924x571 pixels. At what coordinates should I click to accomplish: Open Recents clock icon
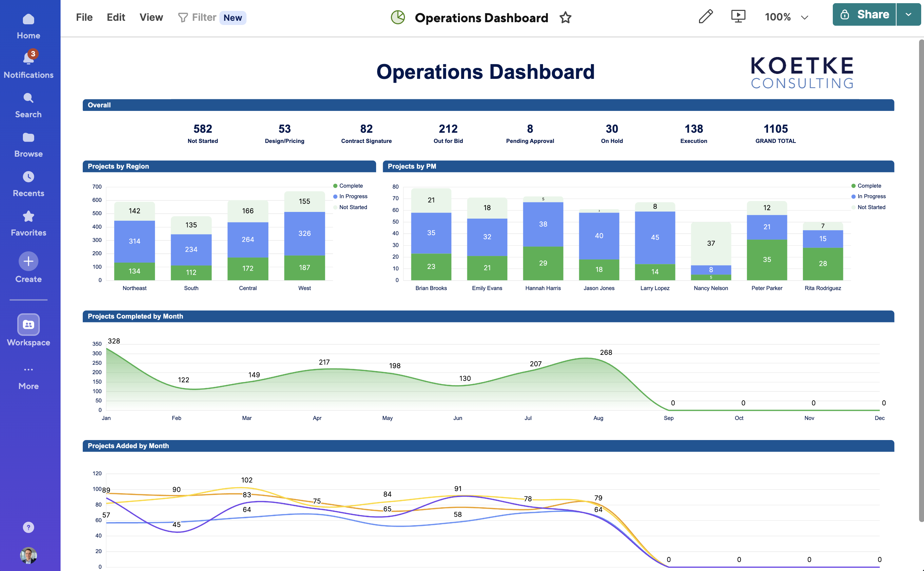28,177
